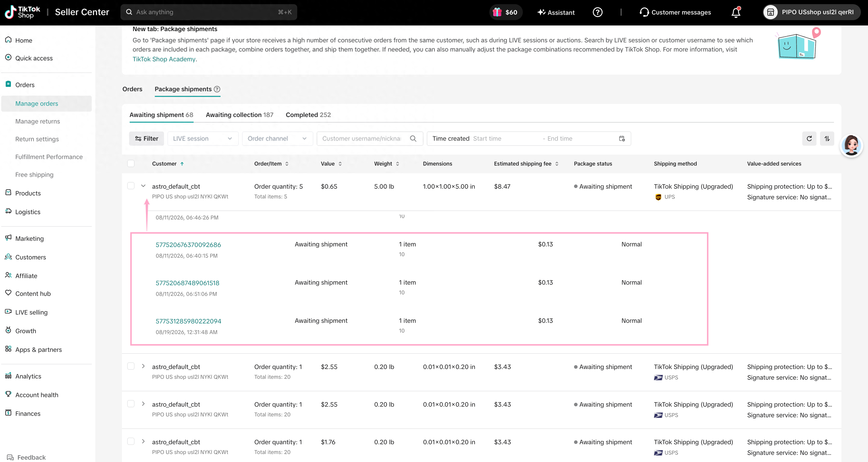This screenshot has height=462, width=868.
Task: Expand the $1.76 value package row
Action: [143, 442]
